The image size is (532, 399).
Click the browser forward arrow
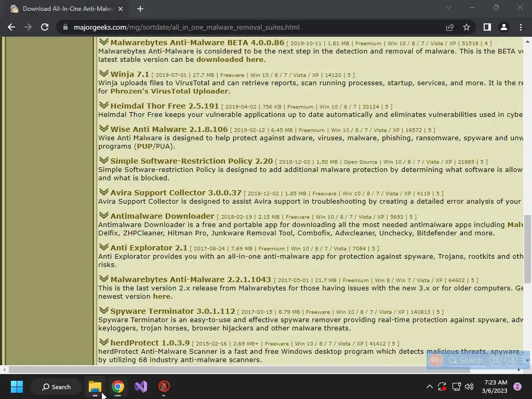28,27
